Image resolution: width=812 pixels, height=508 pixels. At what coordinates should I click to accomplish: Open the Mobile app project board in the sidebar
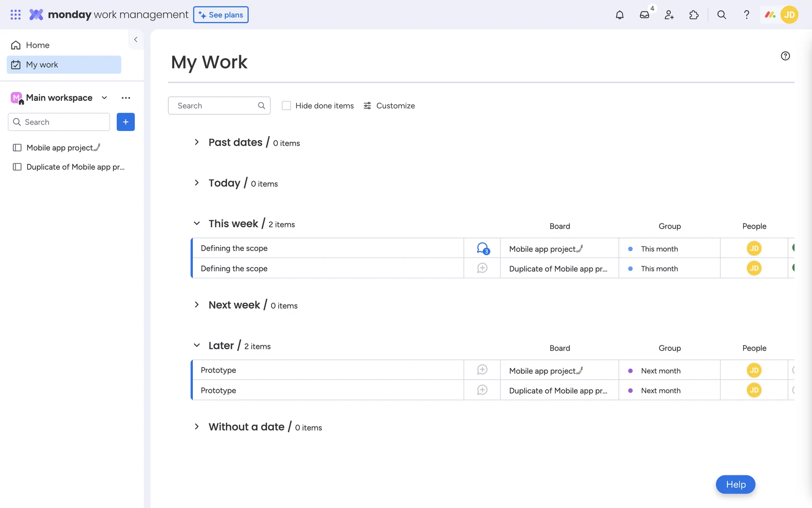[x=59, y=148]
